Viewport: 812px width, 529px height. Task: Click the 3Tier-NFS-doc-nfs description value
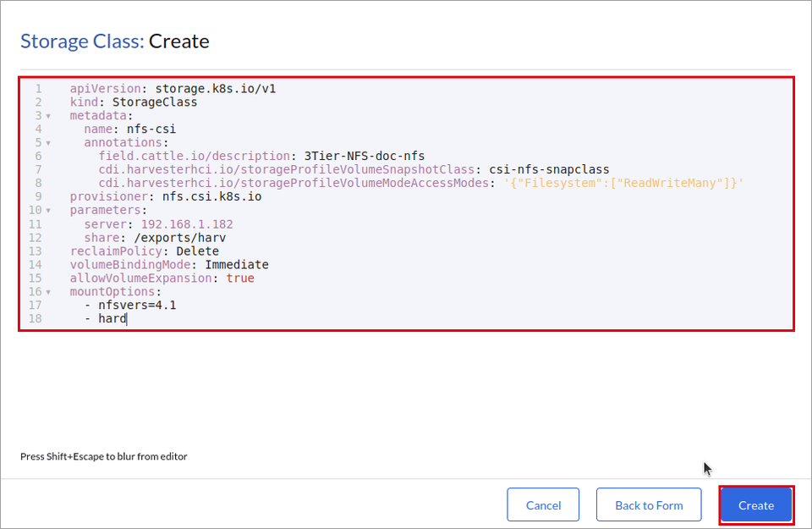click(364, 156)
